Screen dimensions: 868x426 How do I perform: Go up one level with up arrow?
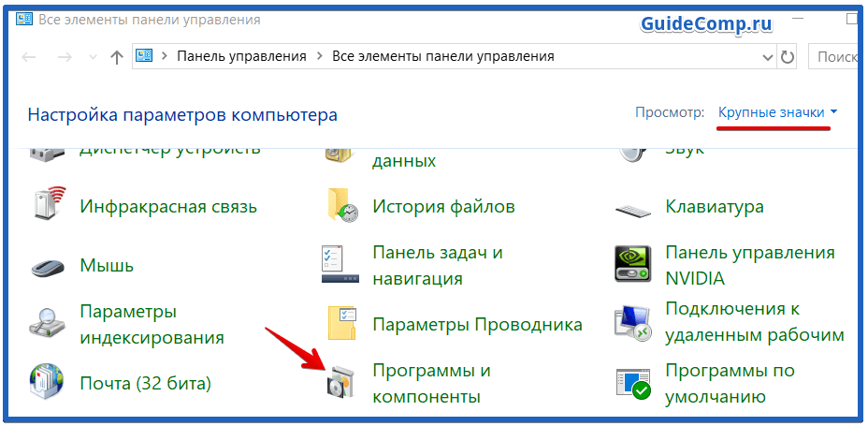coord(116,57)
